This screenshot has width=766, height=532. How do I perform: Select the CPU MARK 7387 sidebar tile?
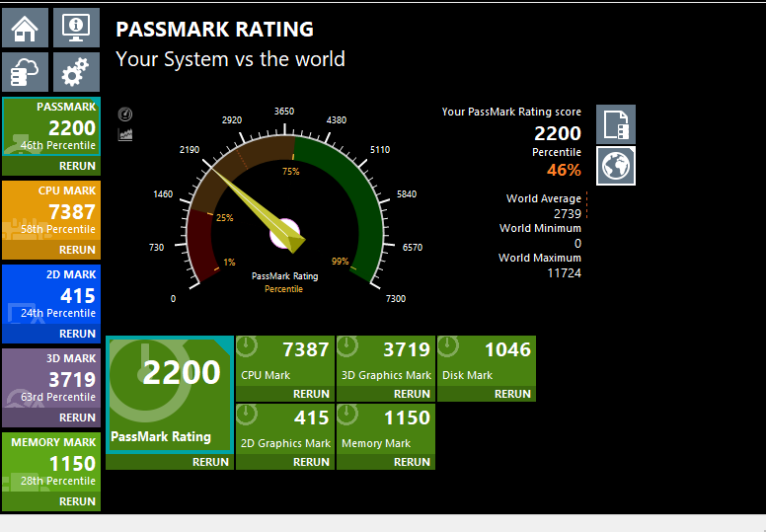(x=51, y=210)
